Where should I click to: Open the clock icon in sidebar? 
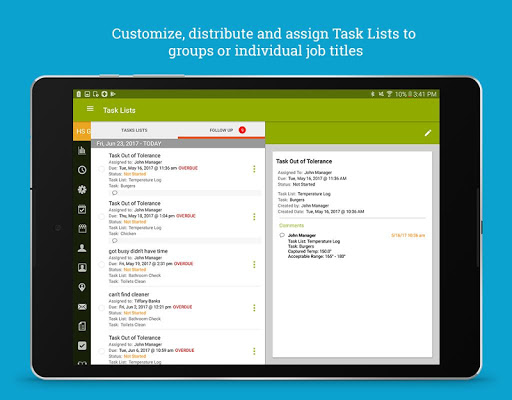pos(82,170)
